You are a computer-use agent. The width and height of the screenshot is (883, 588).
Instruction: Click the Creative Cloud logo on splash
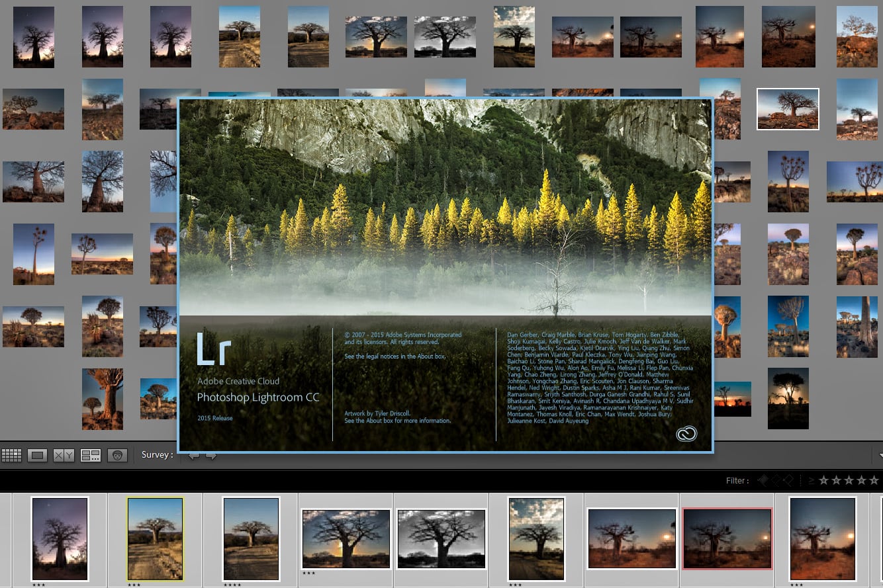tap(686, 434)
